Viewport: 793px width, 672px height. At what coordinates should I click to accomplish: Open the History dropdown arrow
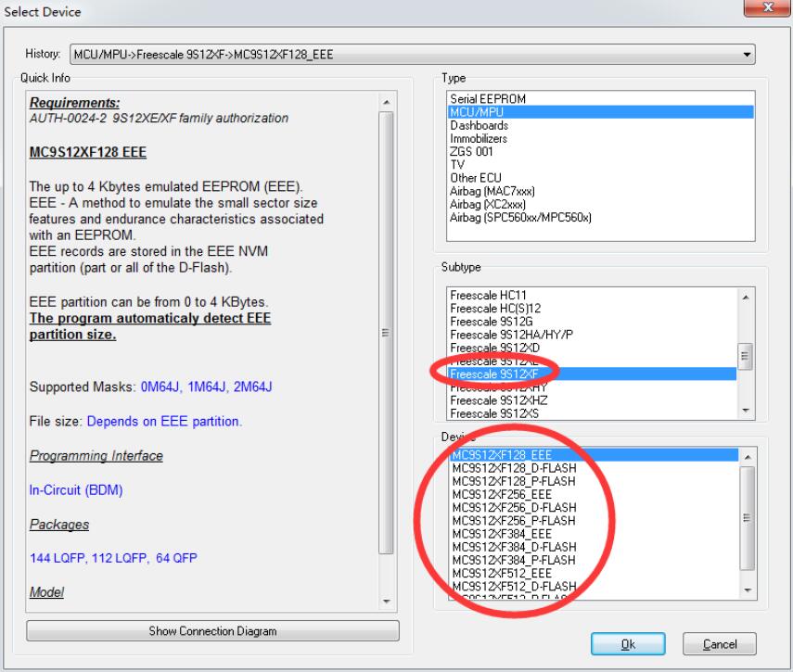pos(747,55)
